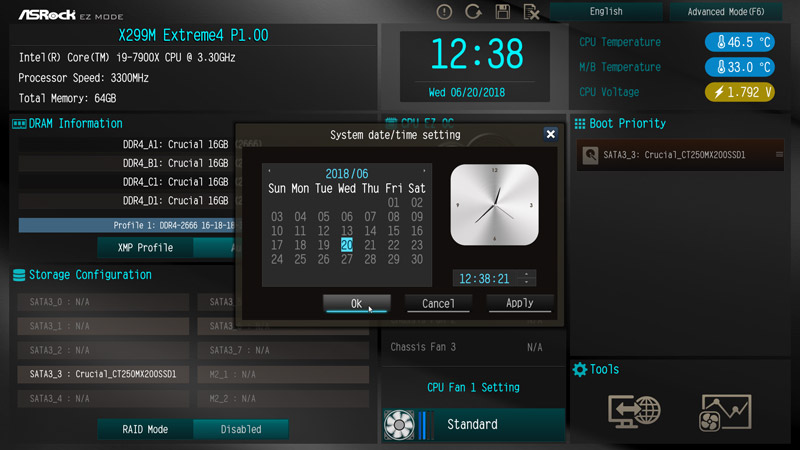
Task: Click the DRAM Information memory icon
Action: click(19, 123)
